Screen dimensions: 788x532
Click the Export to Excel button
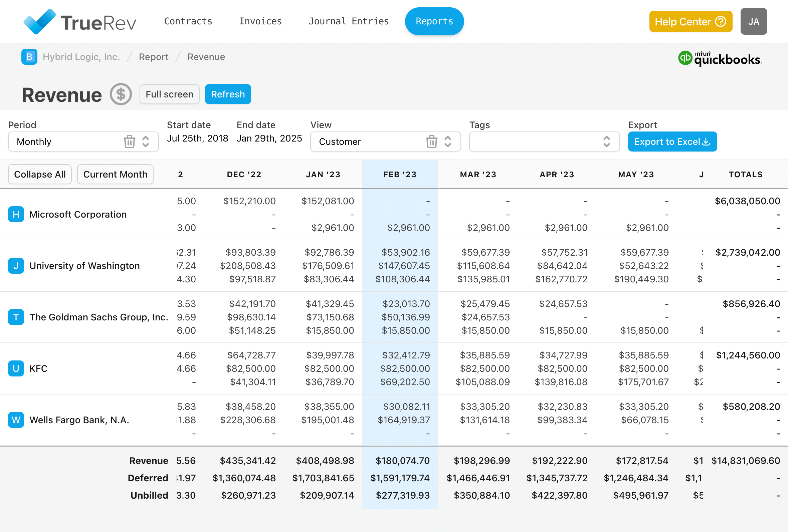(x=672, y=142)
